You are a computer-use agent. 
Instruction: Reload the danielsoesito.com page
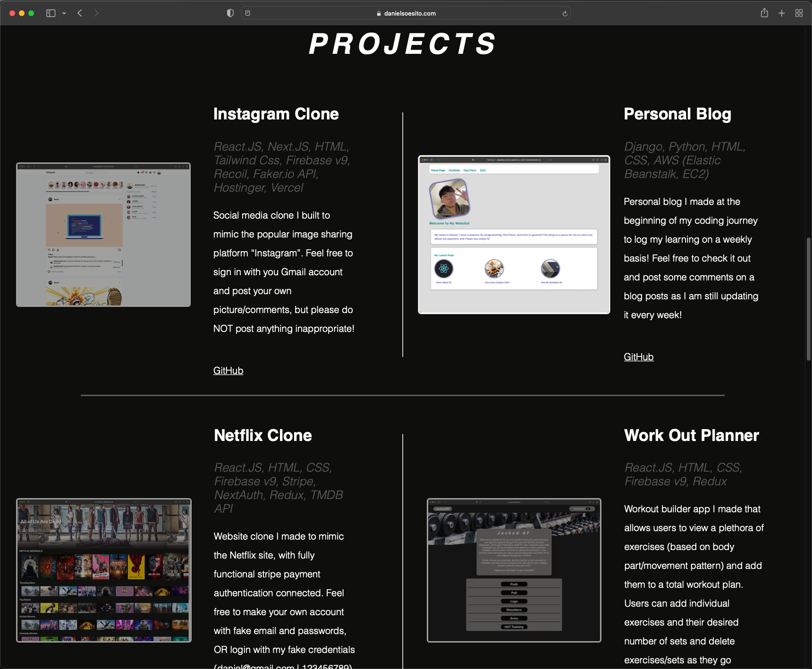(x=564, y=13)
